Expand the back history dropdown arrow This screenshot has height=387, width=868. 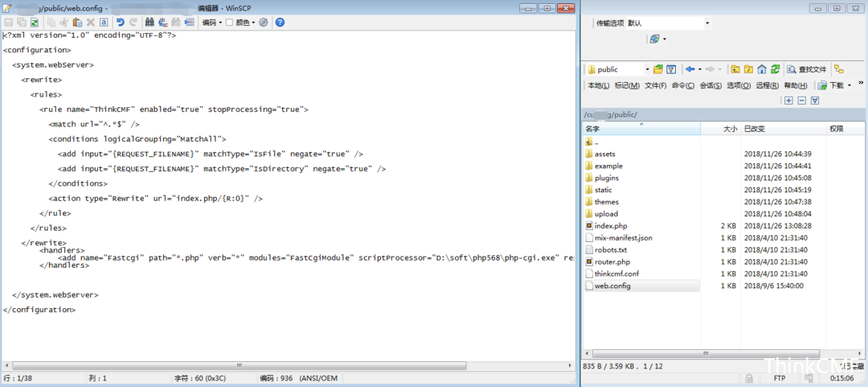pyautogui.click(x=700, y=69)
